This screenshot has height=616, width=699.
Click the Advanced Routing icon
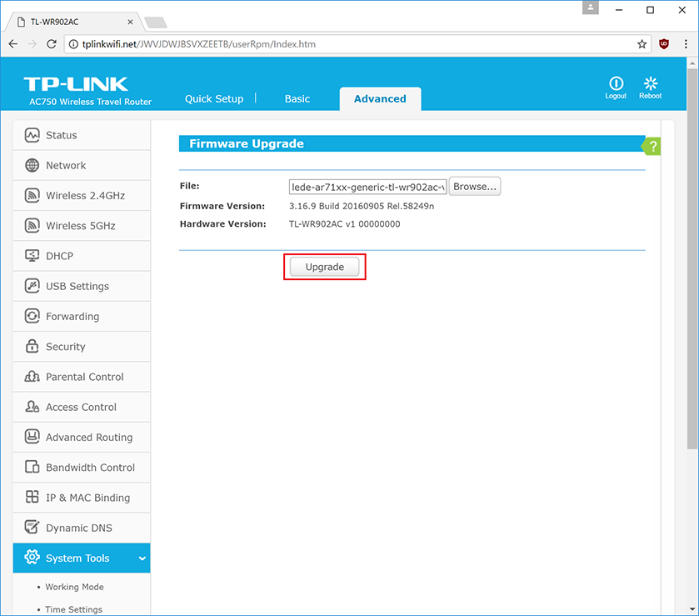point(32,437)
